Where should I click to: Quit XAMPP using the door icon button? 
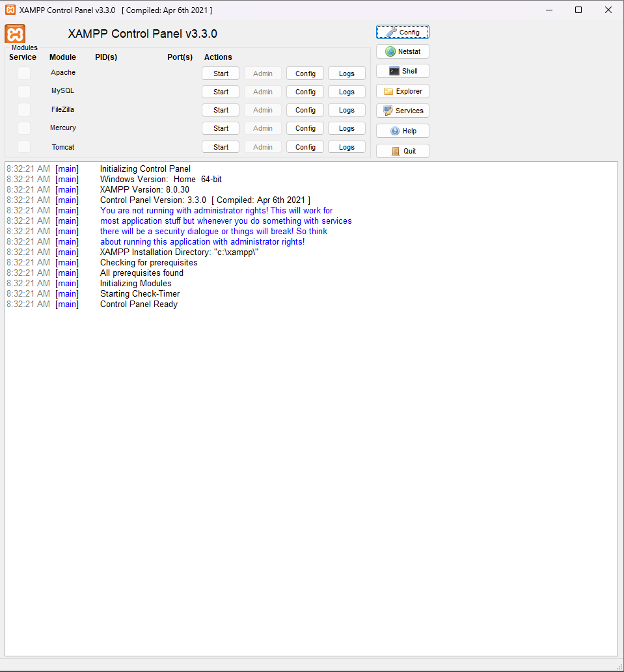tap(402, 151)
